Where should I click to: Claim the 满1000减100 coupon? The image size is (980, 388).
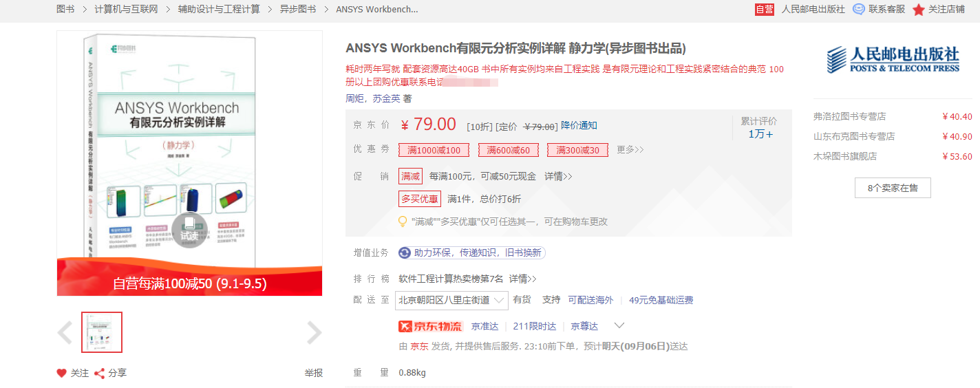coord(434,150)
